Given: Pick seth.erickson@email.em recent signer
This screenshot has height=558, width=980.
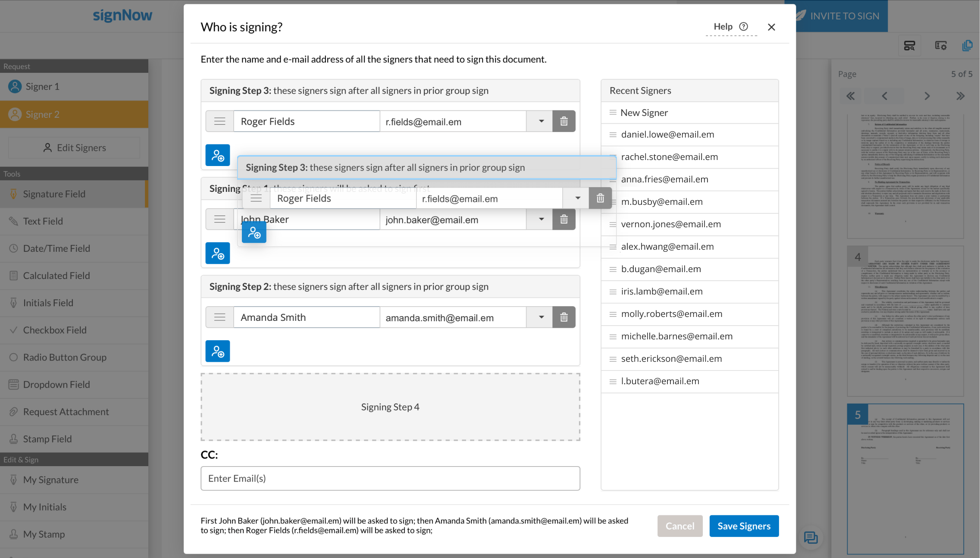Looking at the screenshot, I should pyautogui.click(x=671, y=359).
